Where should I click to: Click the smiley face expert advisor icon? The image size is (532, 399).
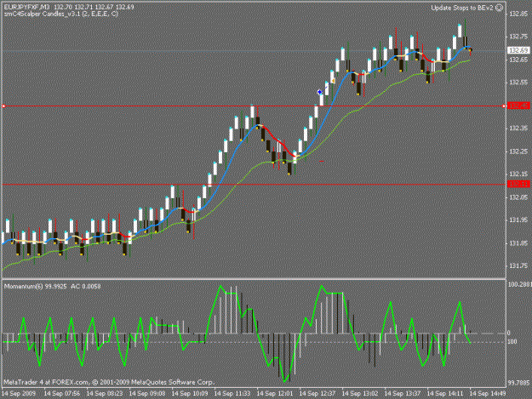coord(500,8)
